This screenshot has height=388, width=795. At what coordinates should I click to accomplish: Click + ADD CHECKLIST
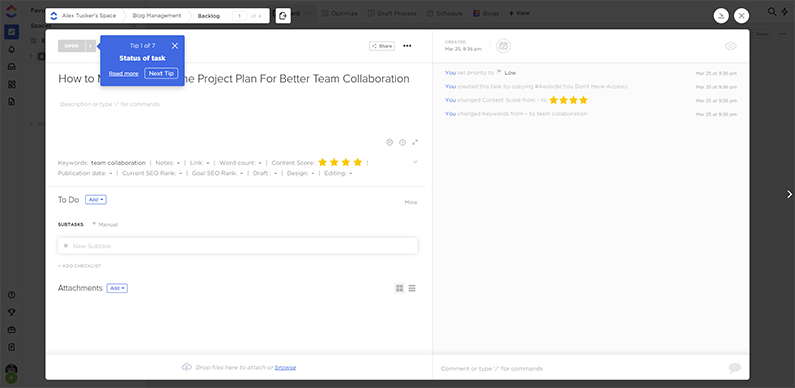[80, 266]
